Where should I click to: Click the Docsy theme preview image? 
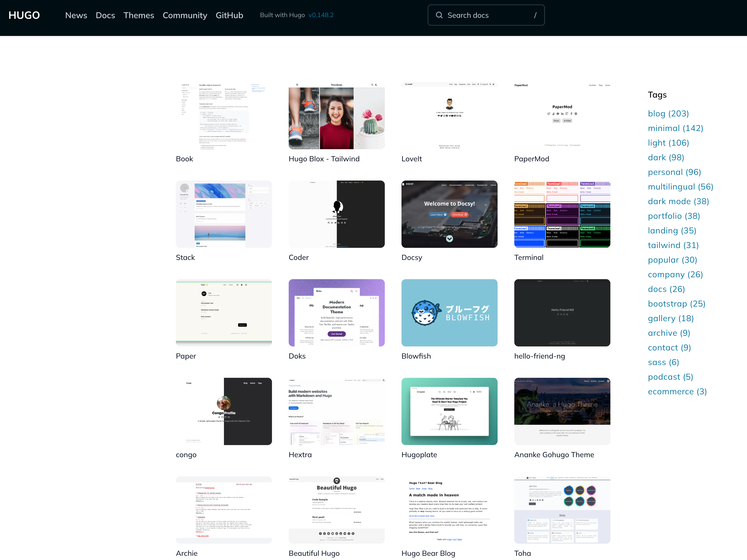coord(449,214)
